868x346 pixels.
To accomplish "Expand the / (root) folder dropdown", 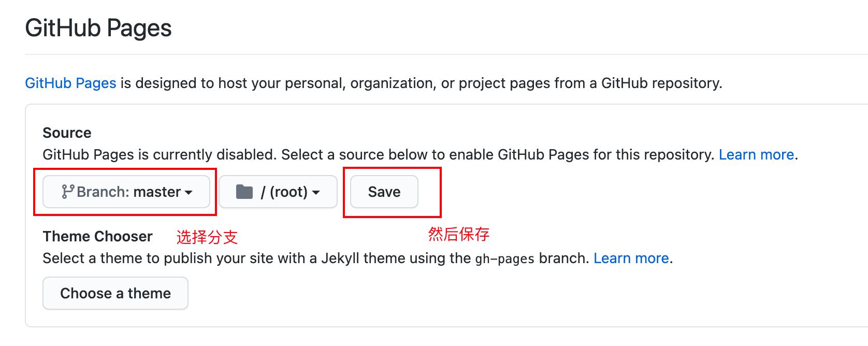I will 278,192.
